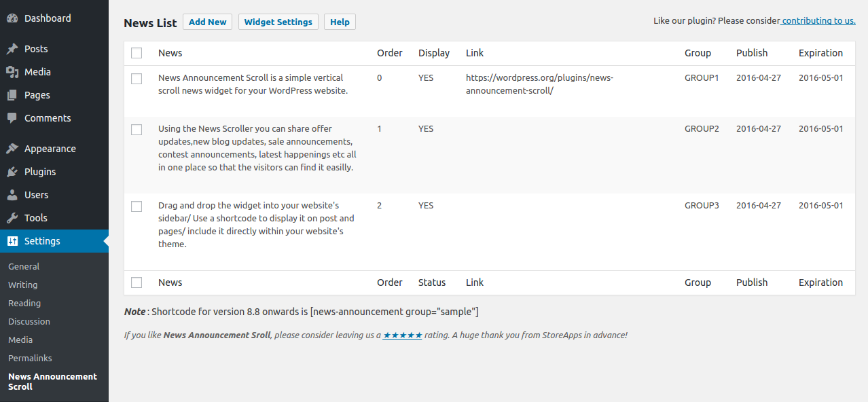Click the Dashboard gauge icon

(12, 18)
